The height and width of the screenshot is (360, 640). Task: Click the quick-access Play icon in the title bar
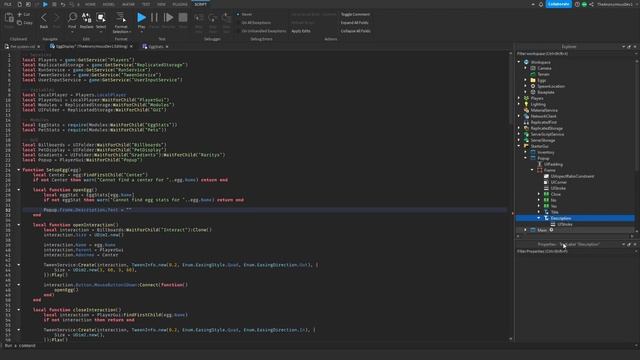(45, 4)
